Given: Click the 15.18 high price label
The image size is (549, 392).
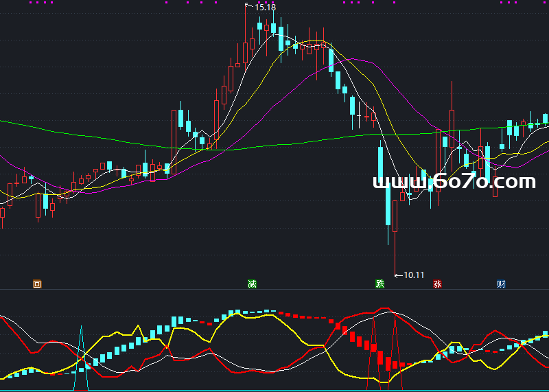Looking at the screenshot, I should pyautogui.click(x=265, y=8).
